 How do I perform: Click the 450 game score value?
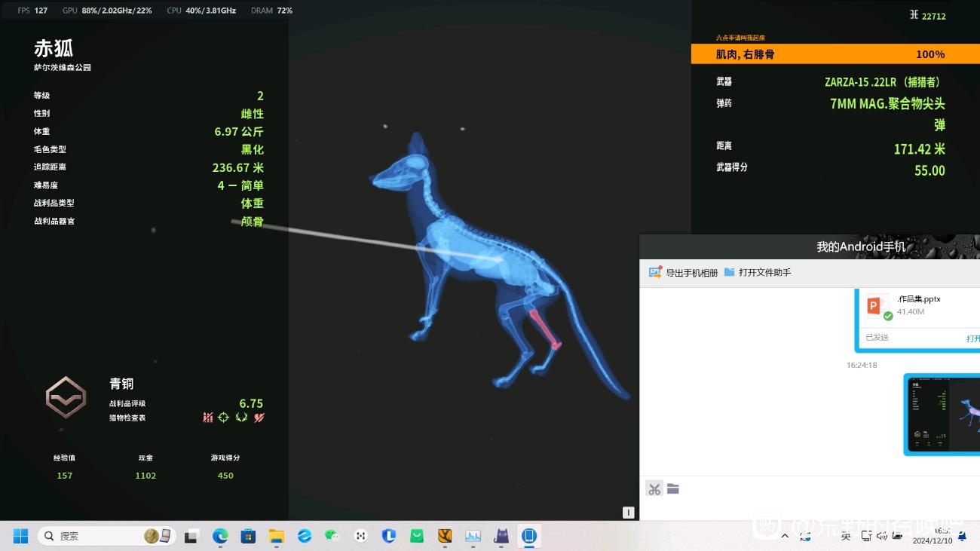coord(225,476)
